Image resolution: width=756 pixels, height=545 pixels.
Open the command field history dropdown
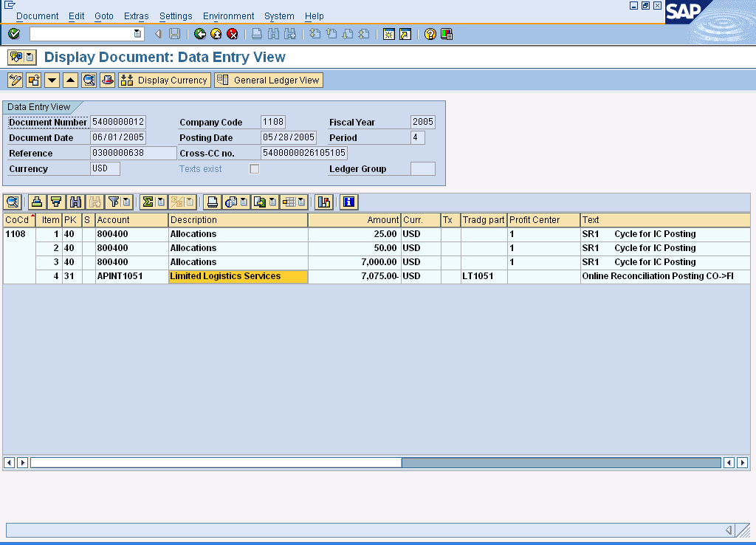[x=137, y=34]
